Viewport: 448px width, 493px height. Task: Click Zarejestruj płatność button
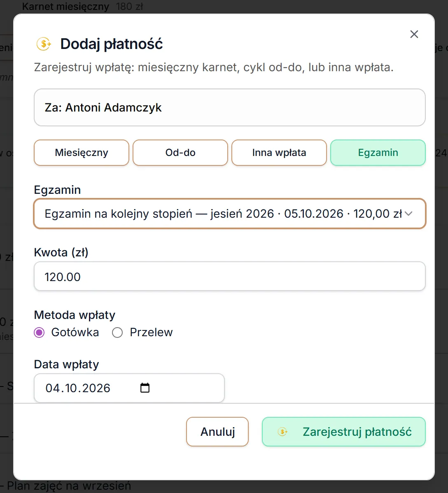coord(343,432)
